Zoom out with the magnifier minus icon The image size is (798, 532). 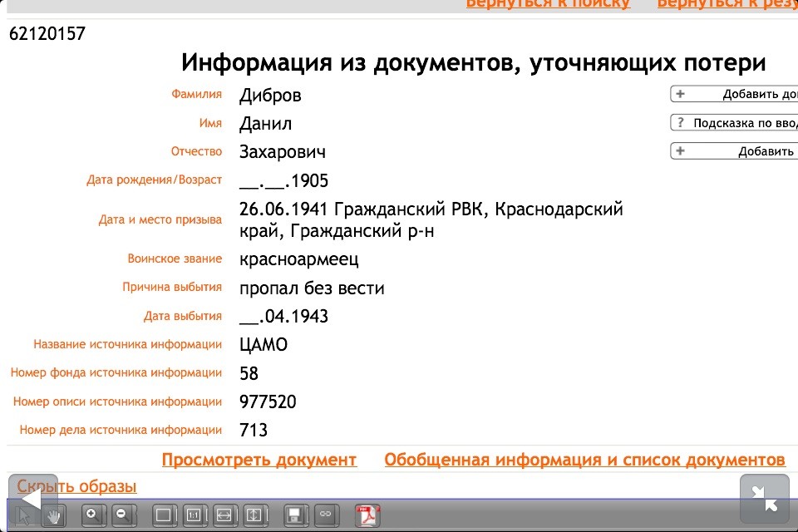click(x=124, y=515)
